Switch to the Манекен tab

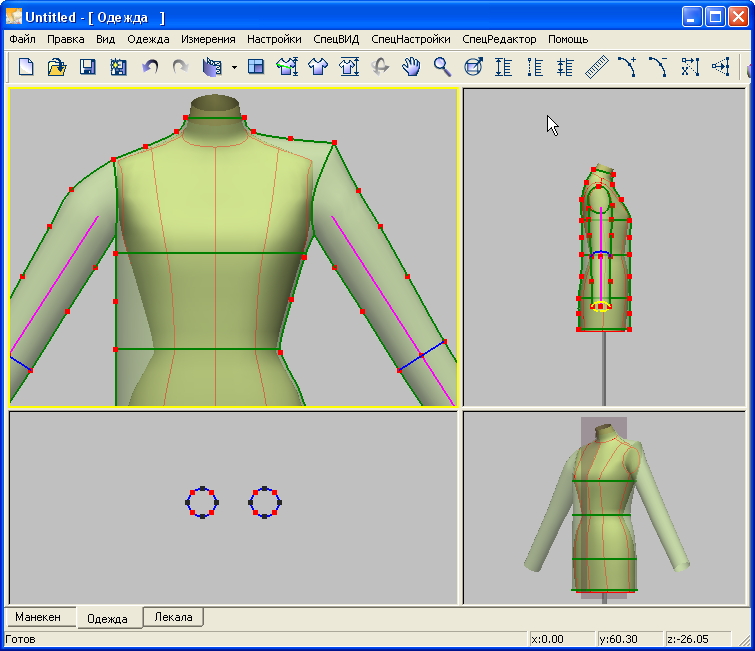pyautogui.click(x=38, y=617)
